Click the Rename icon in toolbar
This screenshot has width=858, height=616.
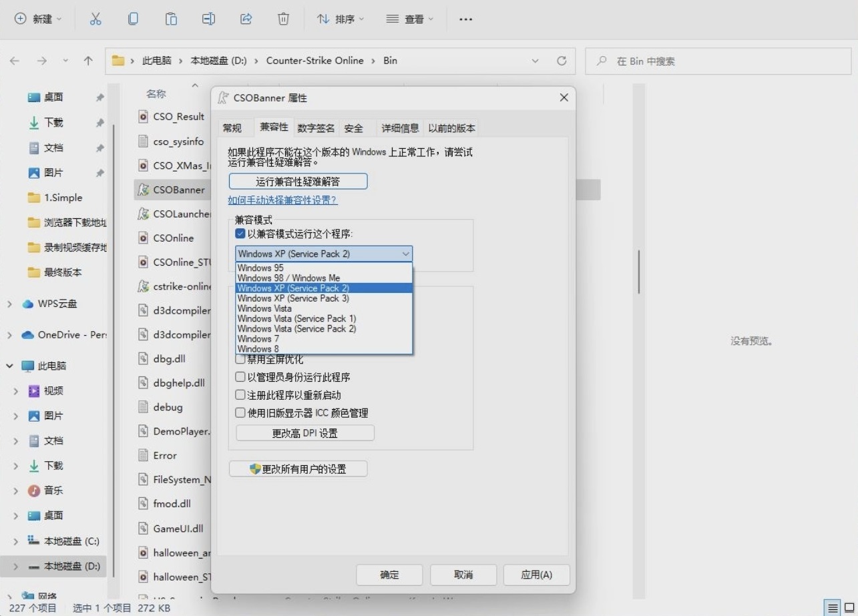pyautogui.click(x=208, y=19)
